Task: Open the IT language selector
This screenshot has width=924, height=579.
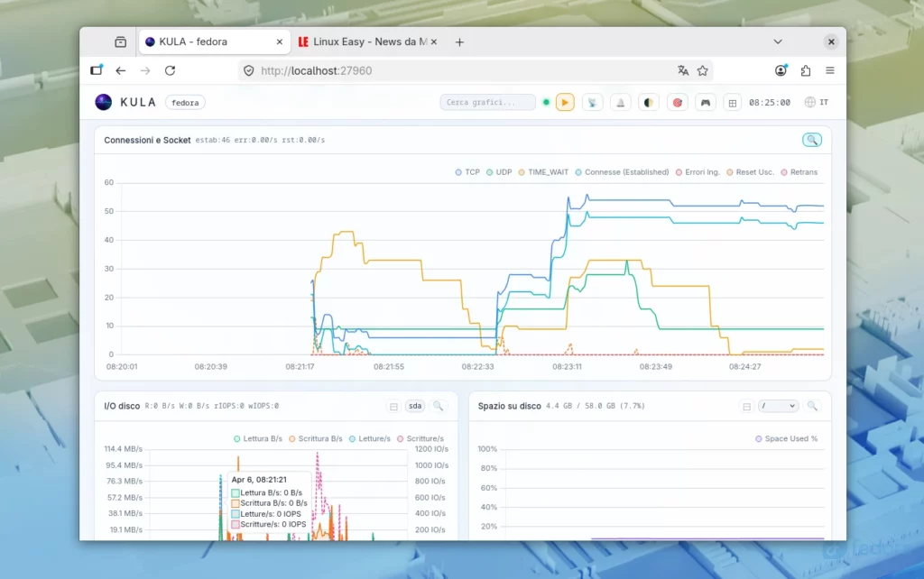Action: coord(817,103)
